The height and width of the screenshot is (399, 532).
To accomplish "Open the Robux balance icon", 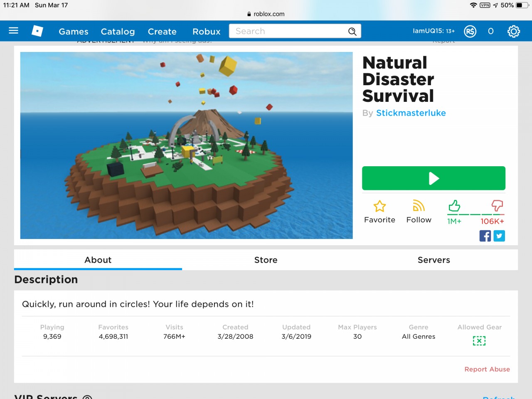I will pos(470,31).
